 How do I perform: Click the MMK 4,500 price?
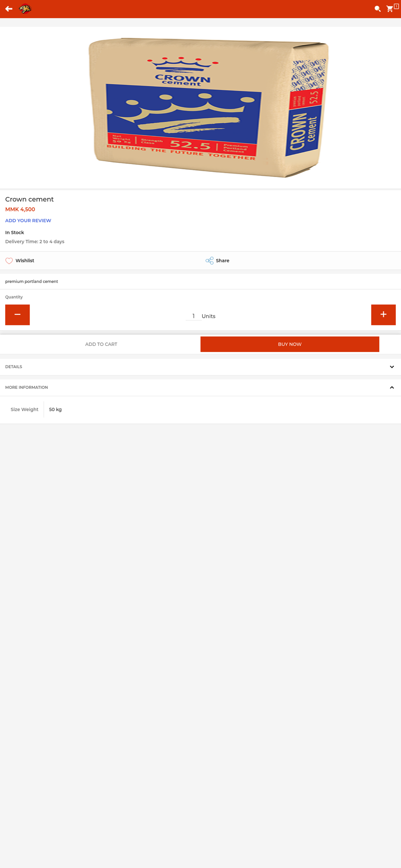pyautogui.click(x=20, y=209)
